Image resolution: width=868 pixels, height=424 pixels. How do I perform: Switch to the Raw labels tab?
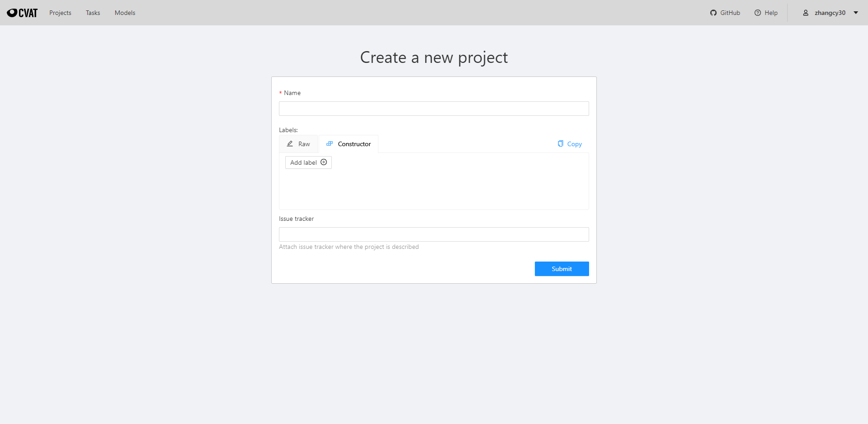pyautogui.click(x=304, y=144)
